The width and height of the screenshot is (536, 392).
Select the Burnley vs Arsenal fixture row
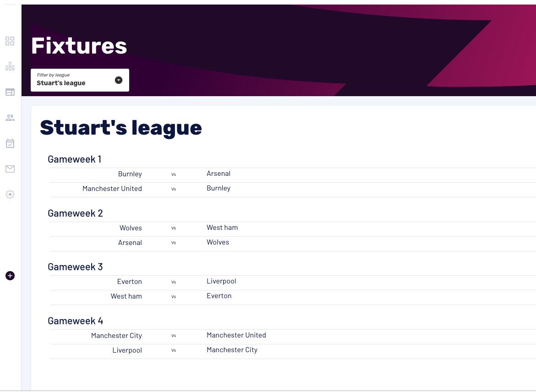point(174,174)
